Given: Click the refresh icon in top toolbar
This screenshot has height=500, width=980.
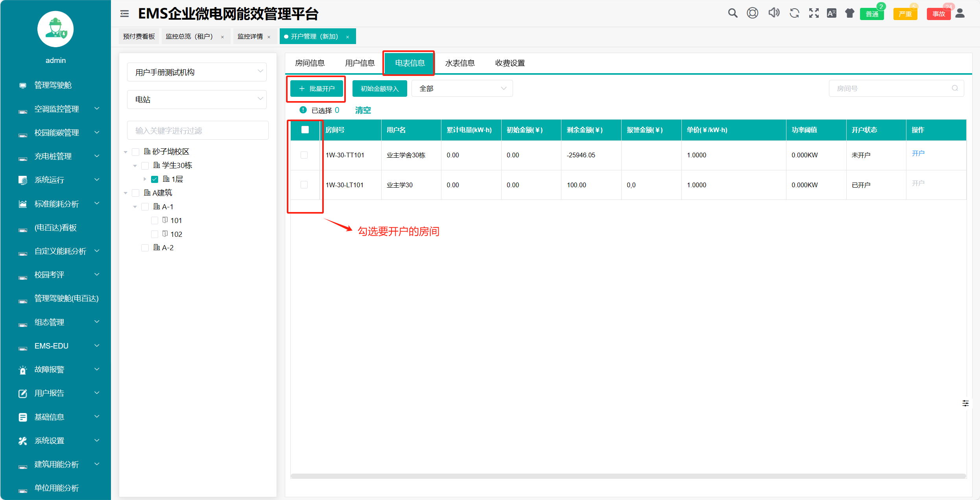Looking at the screenshot, I should (x=794, y=13).
